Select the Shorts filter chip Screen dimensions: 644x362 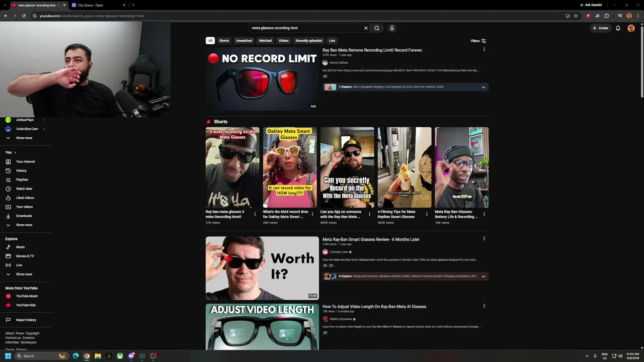pos(224,41)
